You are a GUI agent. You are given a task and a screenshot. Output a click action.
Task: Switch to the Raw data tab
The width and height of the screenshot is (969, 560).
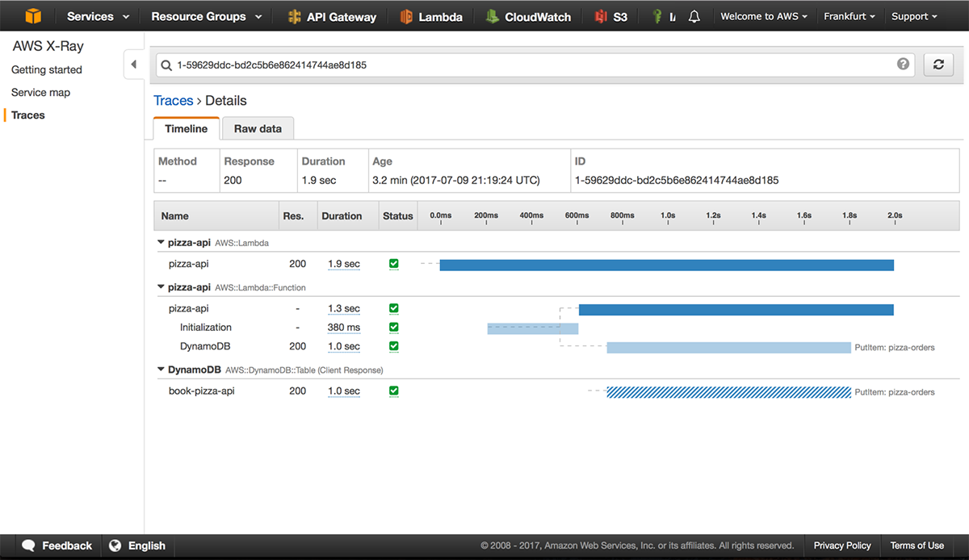pos(258,128)
